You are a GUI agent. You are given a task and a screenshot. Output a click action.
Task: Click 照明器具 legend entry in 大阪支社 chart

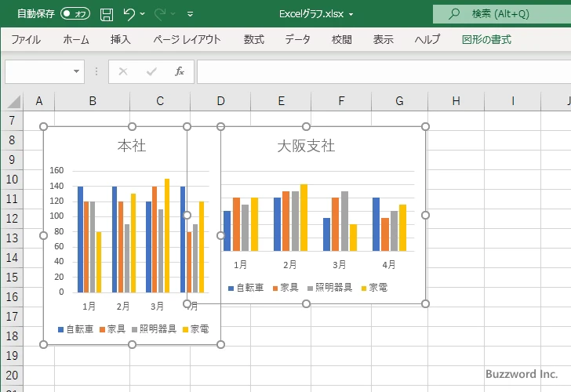[330, 288]
